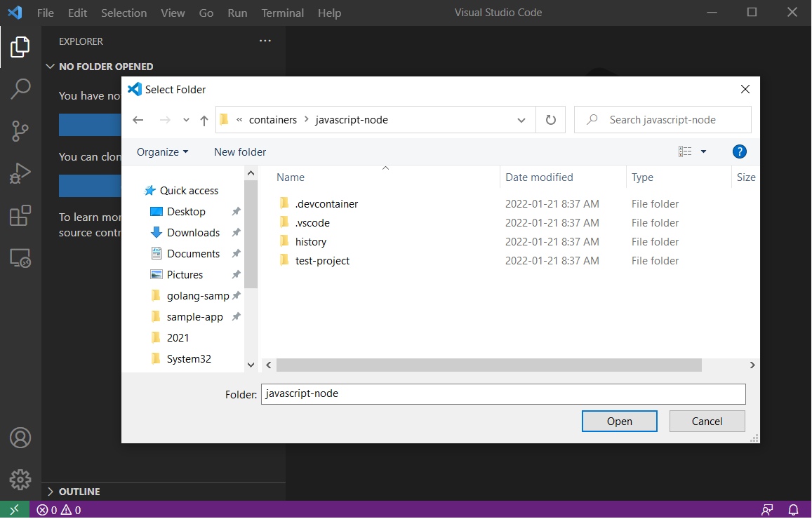Open the Search view in the activity bar
The image size is (812, 519).
(20, 88)
